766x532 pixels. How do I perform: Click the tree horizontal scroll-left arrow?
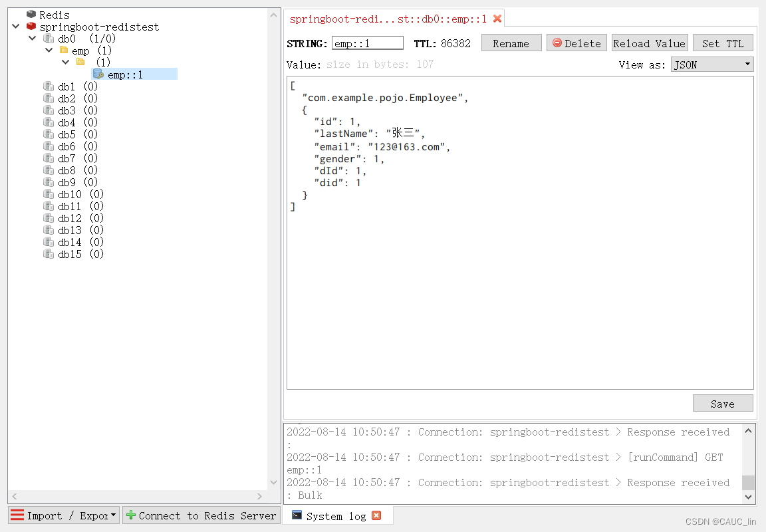[x=15, y=496]
